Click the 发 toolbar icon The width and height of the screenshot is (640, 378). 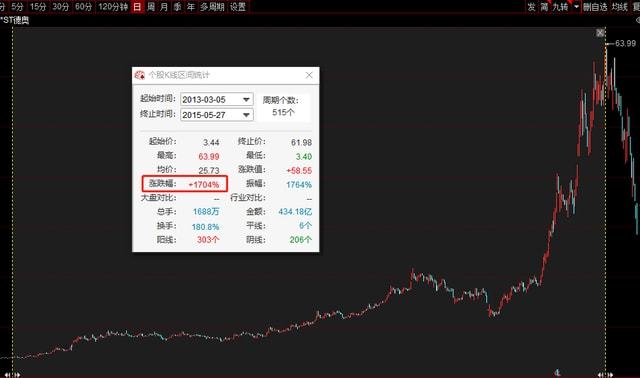coord(531,7)
